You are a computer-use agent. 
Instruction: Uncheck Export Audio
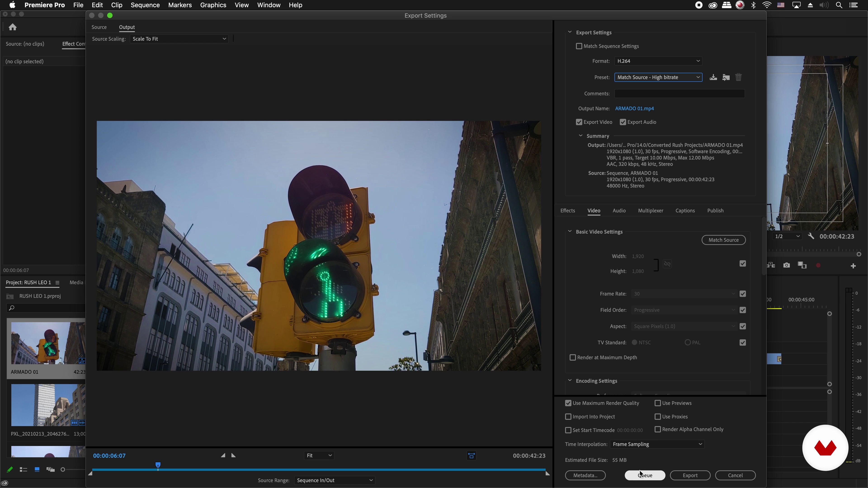623,122
